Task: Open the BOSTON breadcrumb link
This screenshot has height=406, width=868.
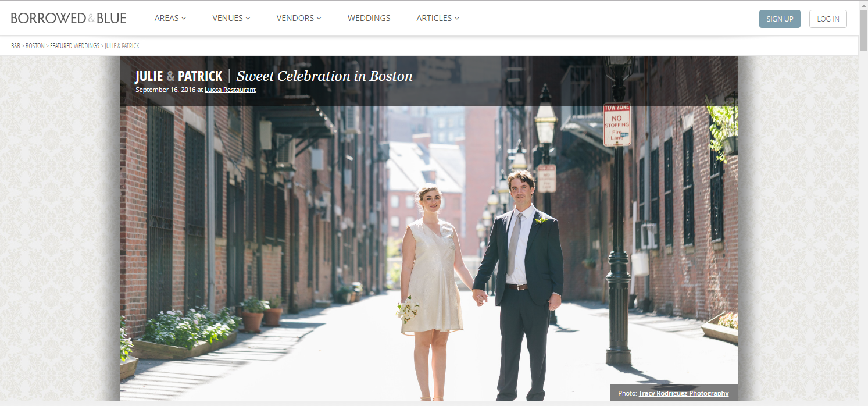Action: pos(35,45)
